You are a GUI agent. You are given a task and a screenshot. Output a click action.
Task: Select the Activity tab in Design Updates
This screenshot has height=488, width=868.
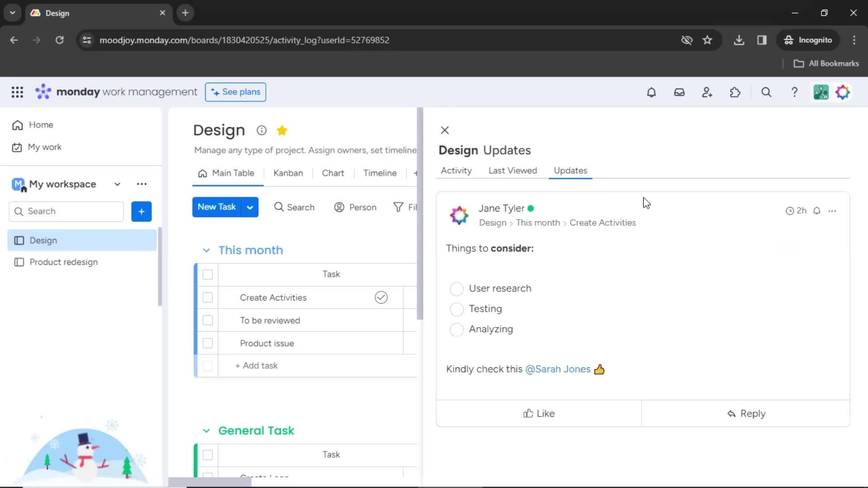point(455,171)
